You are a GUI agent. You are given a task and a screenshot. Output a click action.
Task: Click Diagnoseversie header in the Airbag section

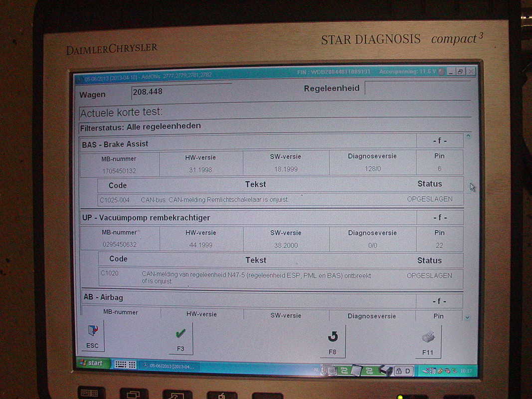[371, 316]
